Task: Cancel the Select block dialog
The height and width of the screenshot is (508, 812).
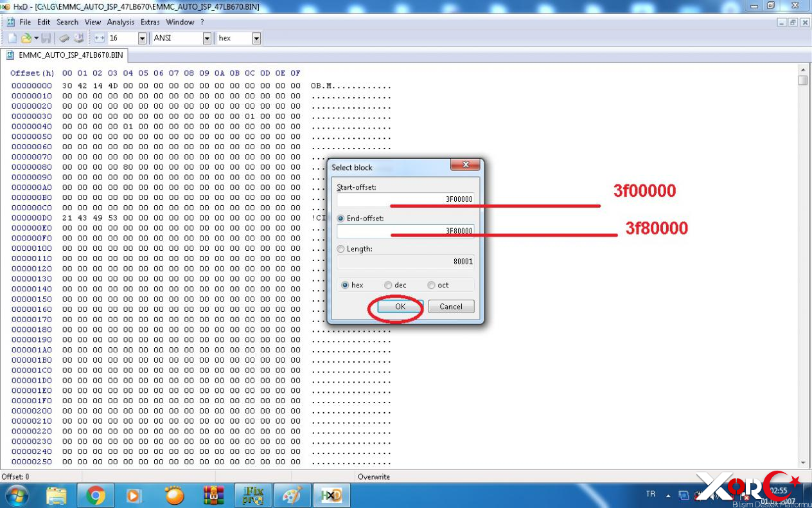Action: pos(451,307)
